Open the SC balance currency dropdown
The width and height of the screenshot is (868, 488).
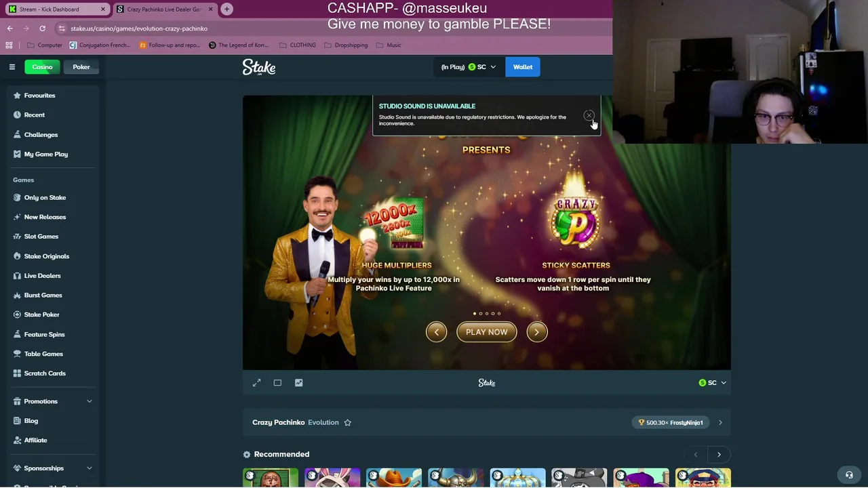click(469, 67)
